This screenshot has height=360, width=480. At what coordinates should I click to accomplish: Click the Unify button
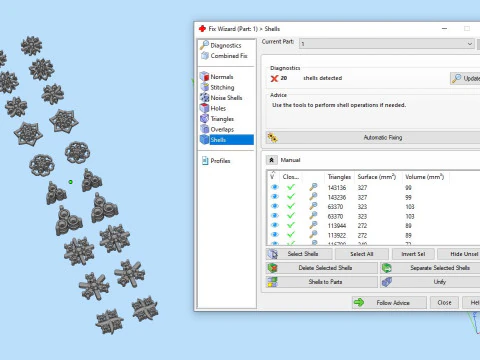pyautogui.click(x=430, y=282)
